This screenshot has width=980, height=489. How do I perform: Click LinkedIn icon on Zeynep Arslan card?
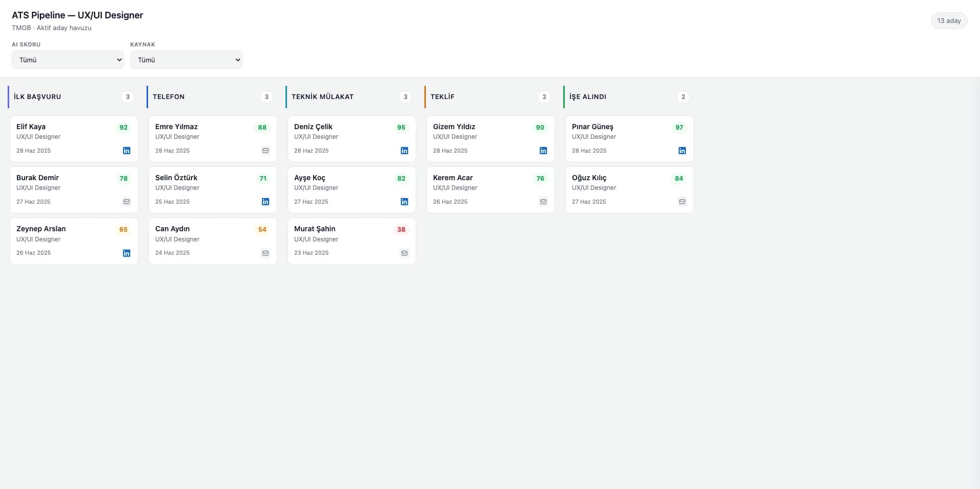pos(127,253)
